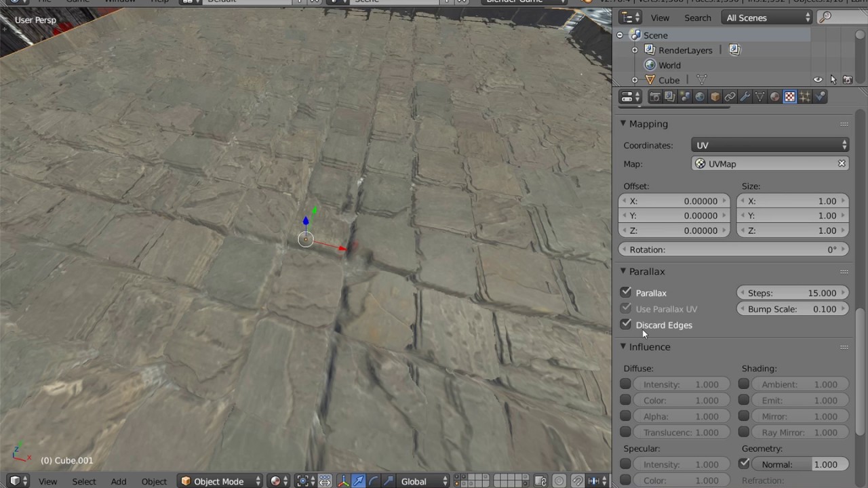Open the outliner View menu
The height and width of the screenshot is (488, 868).
(660, 18)
